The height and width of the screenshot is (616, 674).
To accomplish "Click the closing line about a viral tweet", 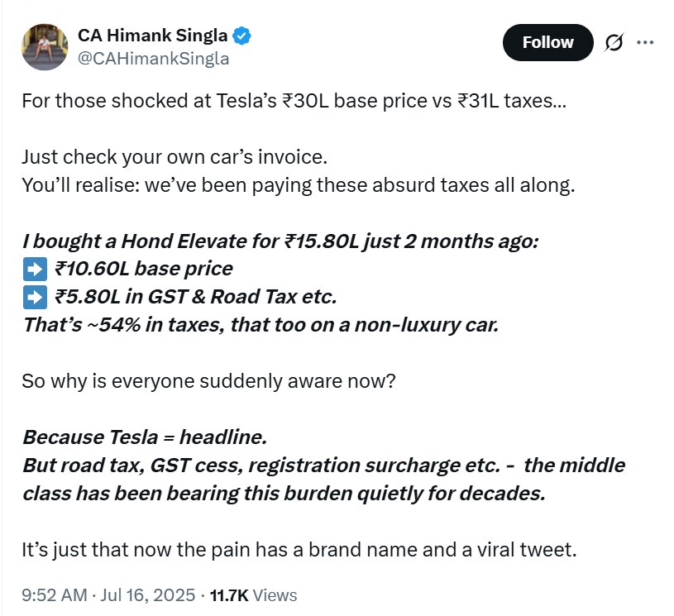I will point(298,549).
